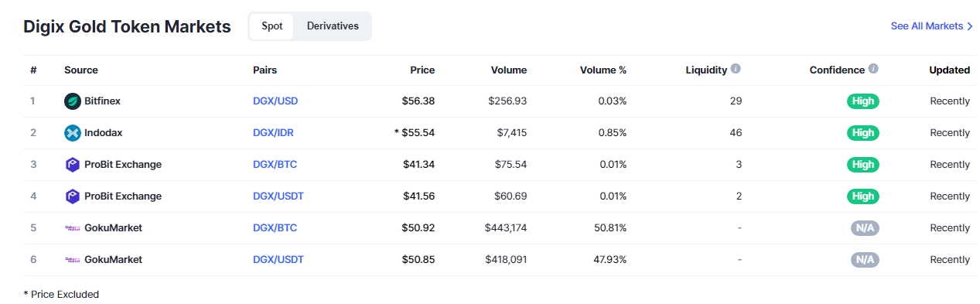Click the ProBit Exchange logo in row 4
This screenshot has width=980, height=304.
[x=73, y=196]
